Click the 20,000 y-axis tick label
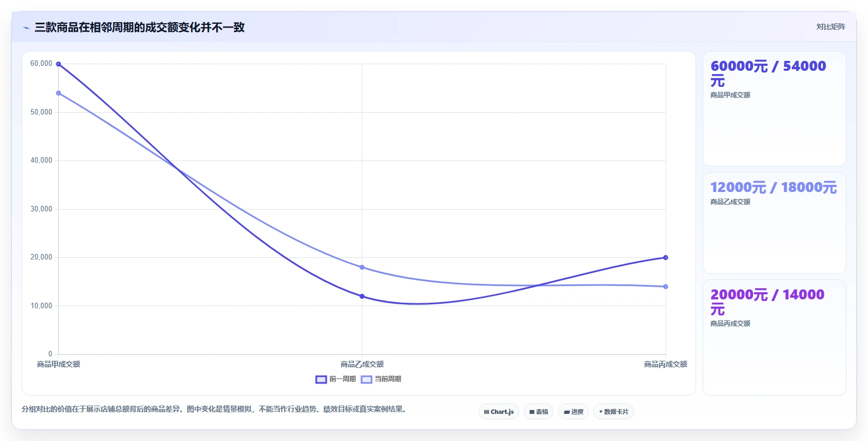Screen dimensions: 868x441 click(x=41, y=257)
